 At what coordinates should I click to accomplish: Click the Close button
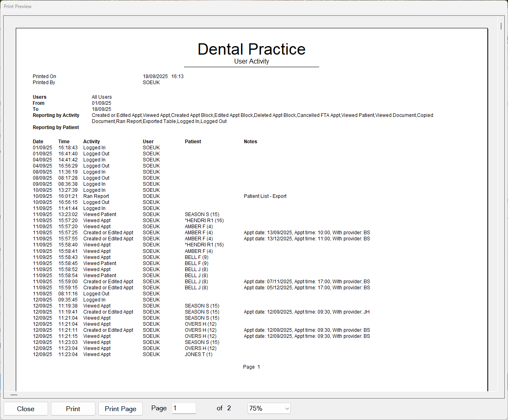[25, 409]
